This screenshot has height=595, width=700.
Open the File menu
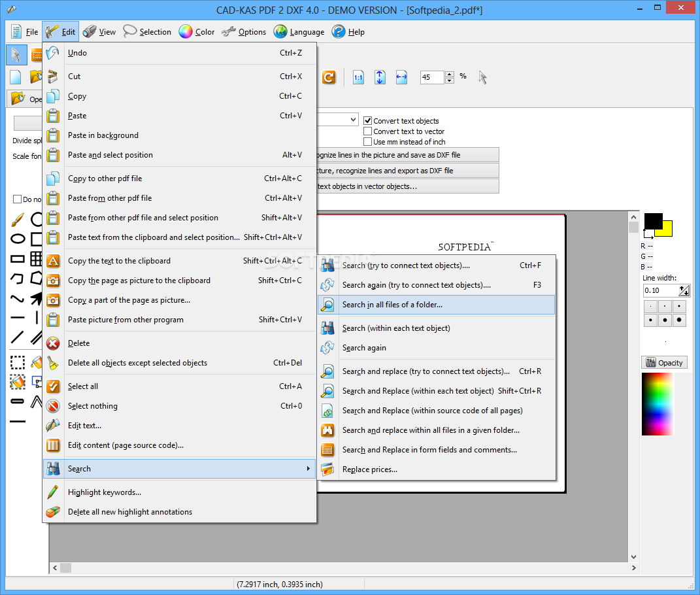coord(25,32)
